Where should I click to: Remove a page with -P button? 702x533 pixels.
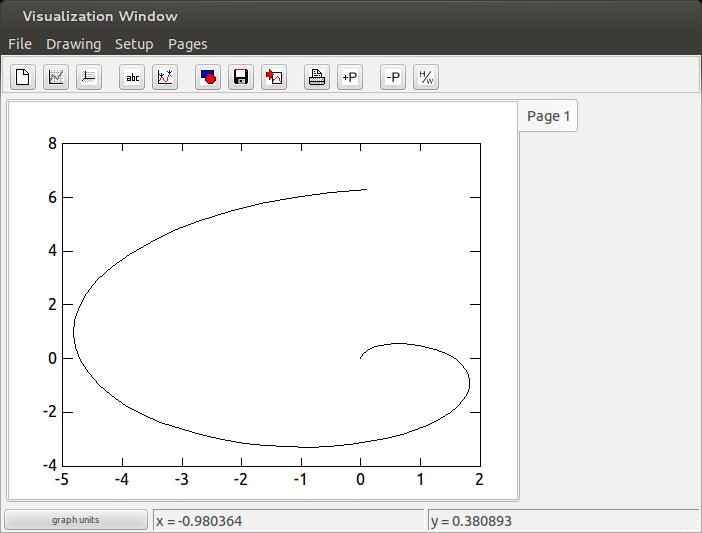click(393, 77)
